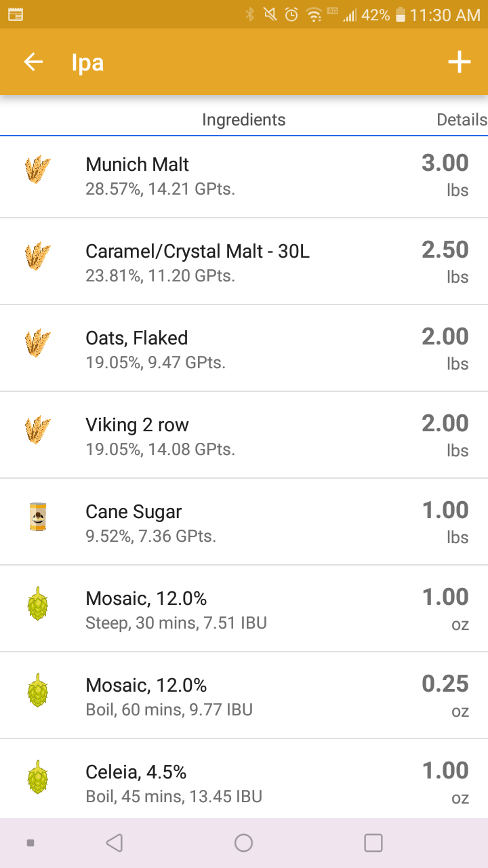Tap the Ipa recipe title
Viewport: 488px width, 868px height.
tap(87, 63)
